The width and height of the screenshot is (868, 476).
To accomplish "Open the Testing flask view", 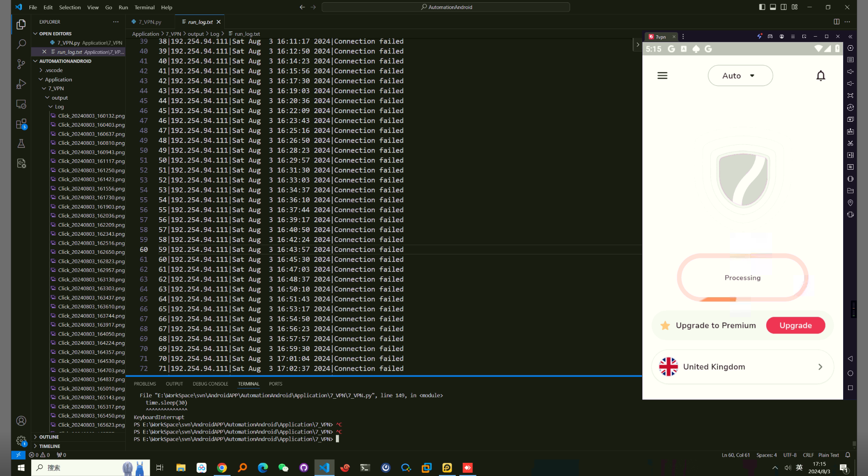I will 21,144.
